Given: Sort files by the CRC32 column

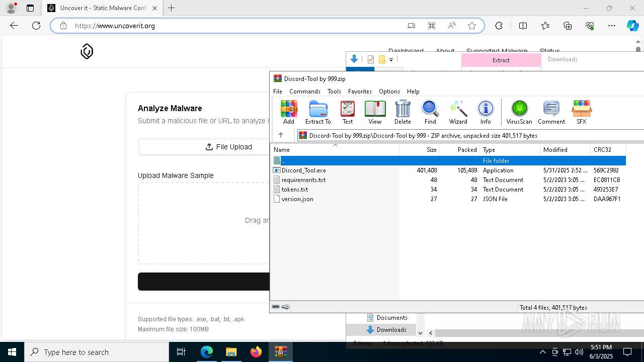Looking at the screenshot, I should click(x=608, y=150).
